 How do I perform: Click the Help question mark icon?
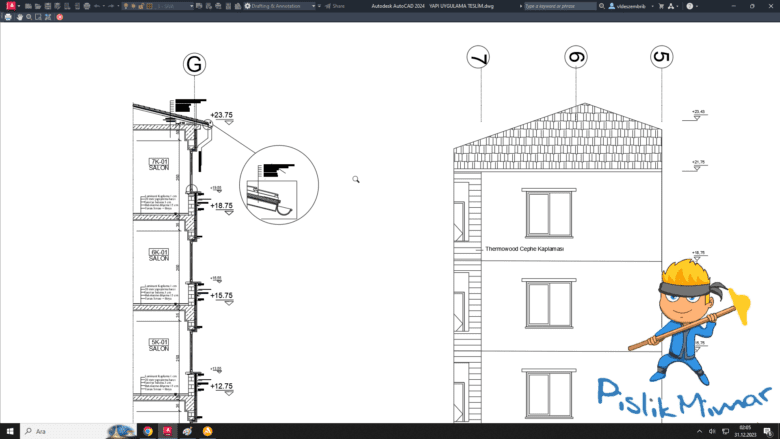690,6
